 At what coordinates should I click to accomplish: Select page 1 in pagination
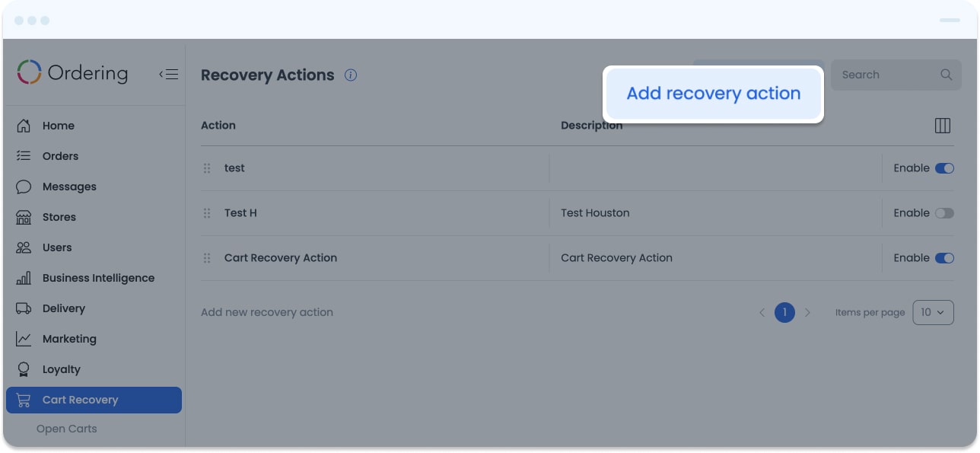pos(784,312)
